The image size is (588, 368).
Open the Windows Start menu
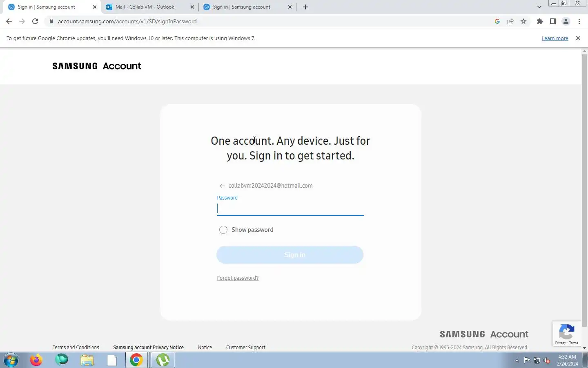click(11, 360)
